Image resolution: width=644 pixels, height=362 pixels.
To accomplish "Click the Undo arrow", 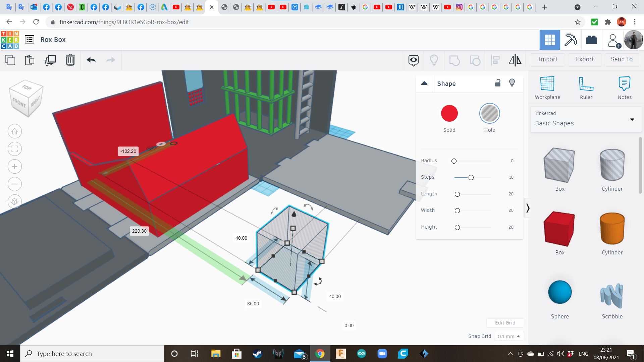I will (x=91, y=60).
